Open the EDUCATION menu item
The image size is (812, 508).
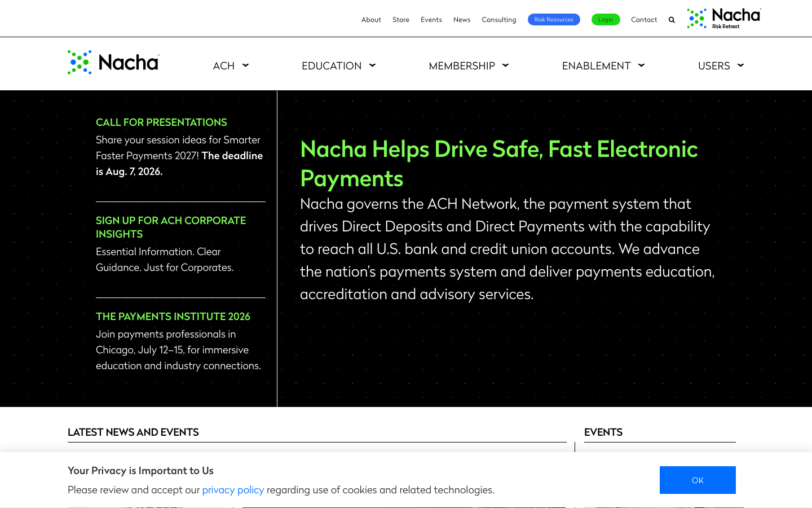pos(332,66)
